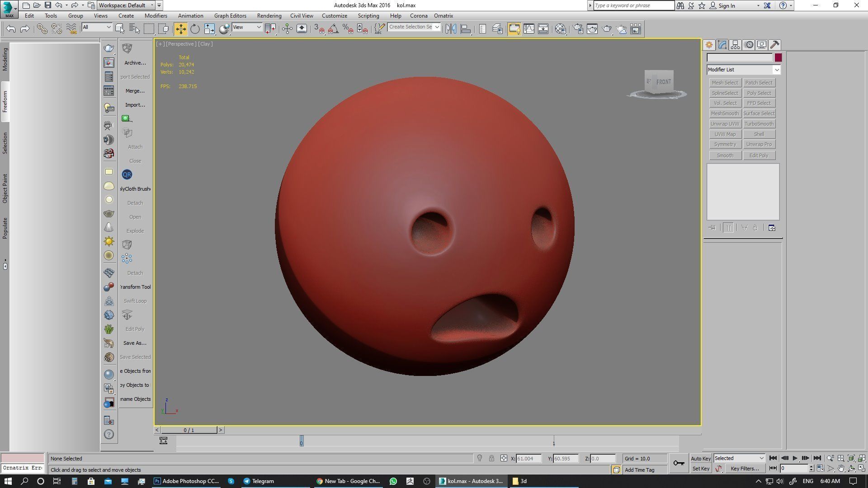Open the Hierarchy command panel tab
The height and width of the screenshot is (488, 868).
[735, 45]
